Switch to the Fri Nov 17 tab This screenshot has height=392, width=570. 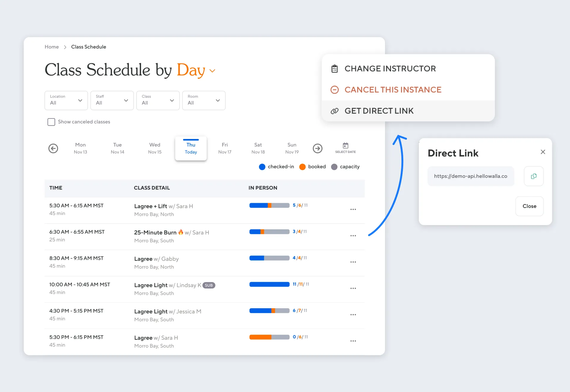225,148
